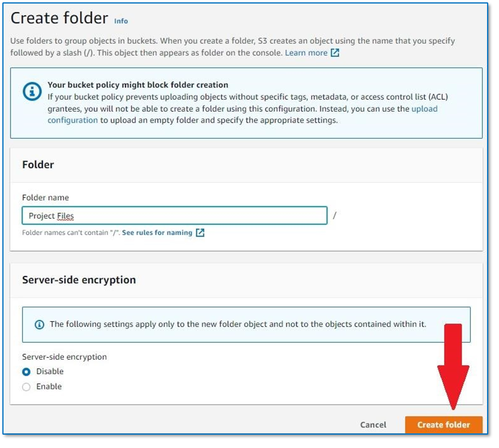The height and width of the screenshot is (448, 499).
Task: Click the Folder section heading
Action: click(38, 165)
